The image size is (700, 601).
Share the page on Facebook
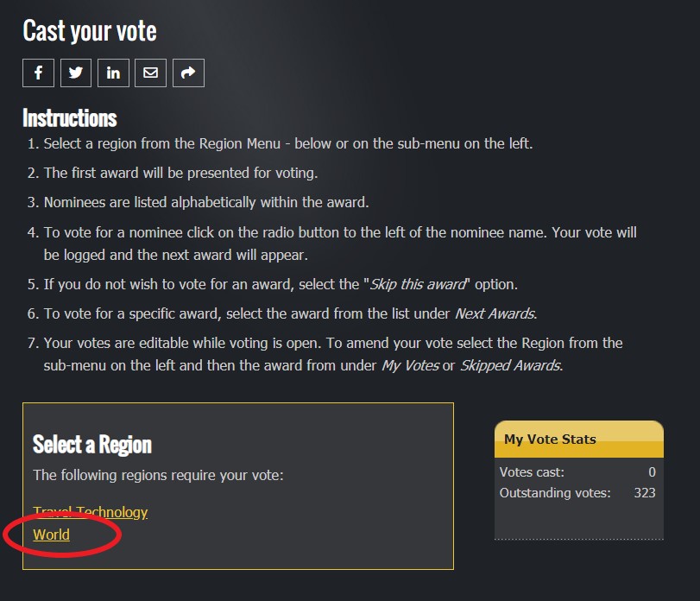click(x=38, y=73)
